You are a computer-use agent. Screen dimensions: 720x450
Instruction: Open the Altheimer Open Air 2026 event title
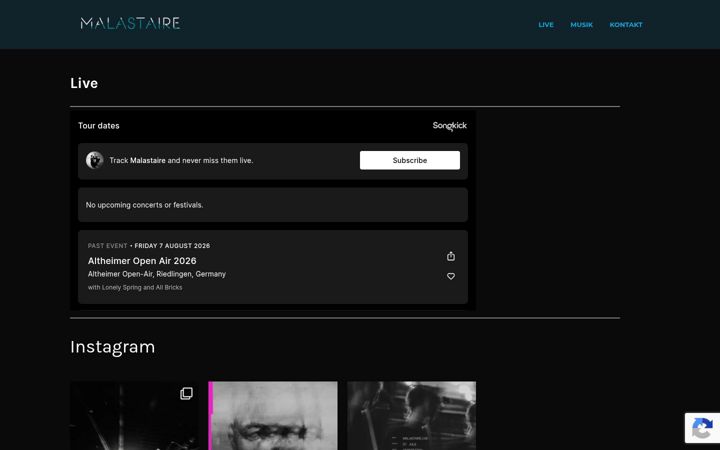(x=142, y=261)
